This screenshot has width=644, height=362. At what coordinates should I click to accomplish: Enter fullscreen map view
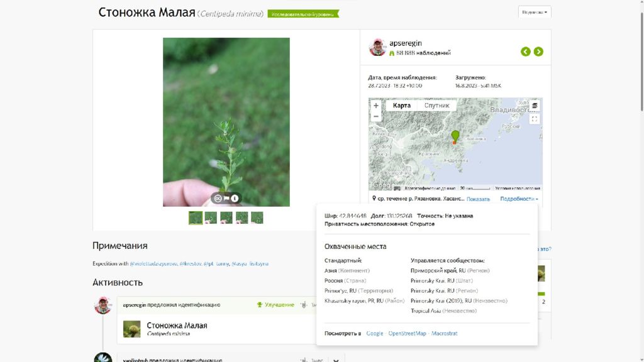(535, 119)
